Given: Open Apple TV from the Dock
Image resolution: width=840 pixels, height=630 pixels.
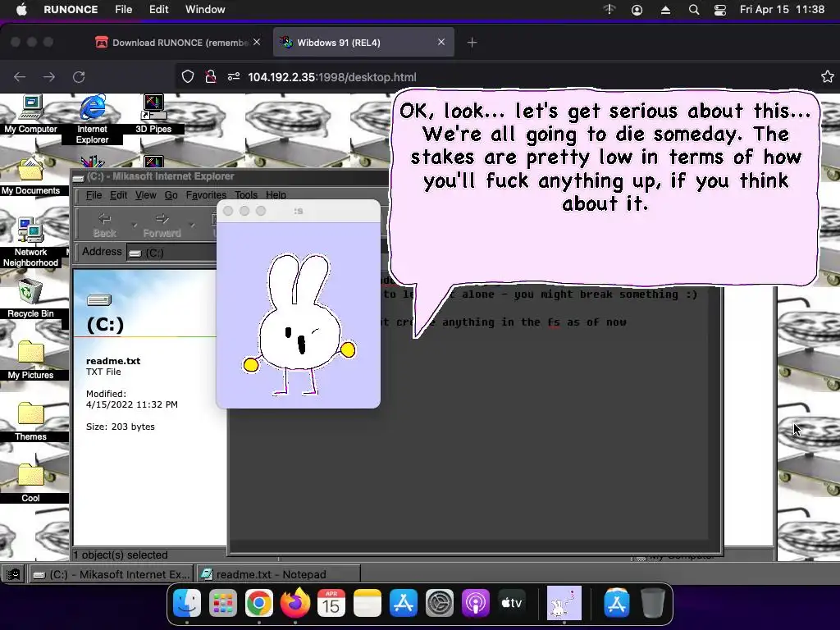Looking at the screenshot, I should [x=511, y=603].
